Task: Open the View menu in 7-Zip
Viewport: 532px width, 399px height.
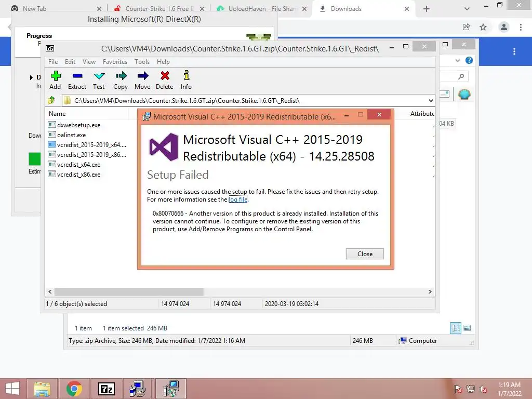Action: click(x=89, y=62)
